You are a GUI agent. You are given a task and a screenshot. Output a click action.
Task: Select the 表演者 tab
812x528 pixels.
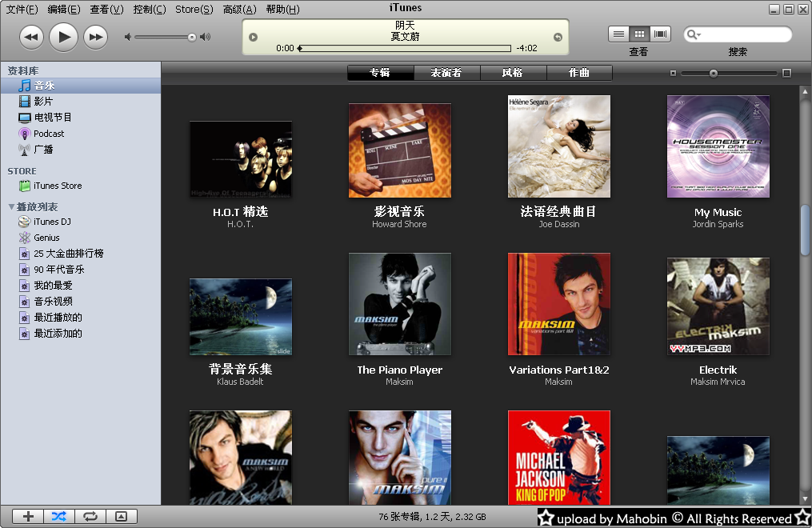pyautogui.click(x=447, y=73)
